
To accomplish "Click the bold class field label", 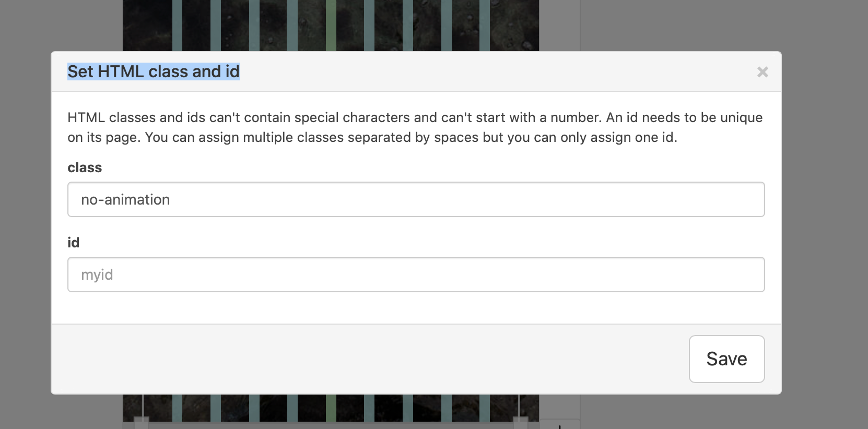I will (85, 168).
